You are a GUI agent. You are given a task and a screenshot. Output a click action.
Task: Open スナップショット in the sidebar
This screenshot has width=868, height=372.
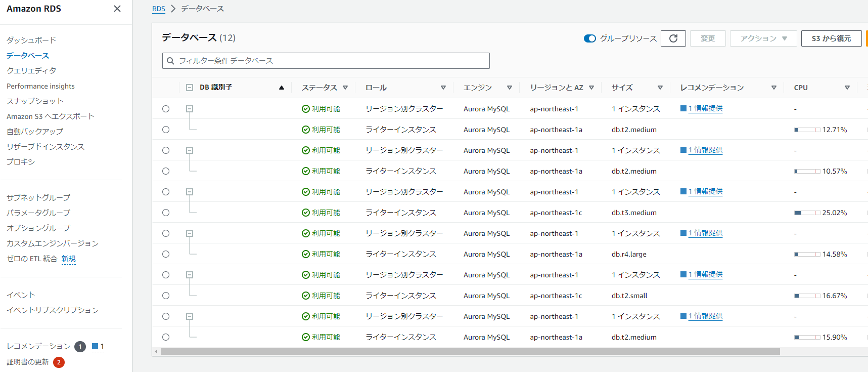pyautogui.click(x=35, y=101)
